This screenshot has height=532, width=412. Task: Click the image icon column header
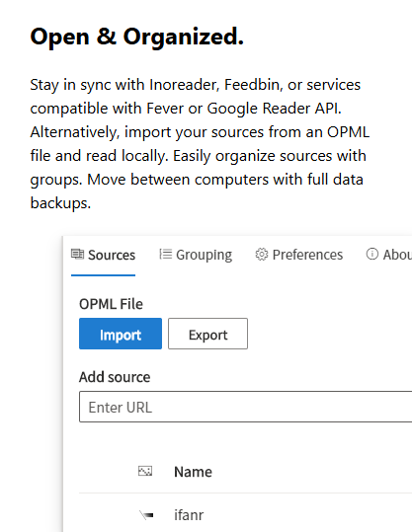click(145, 471)
